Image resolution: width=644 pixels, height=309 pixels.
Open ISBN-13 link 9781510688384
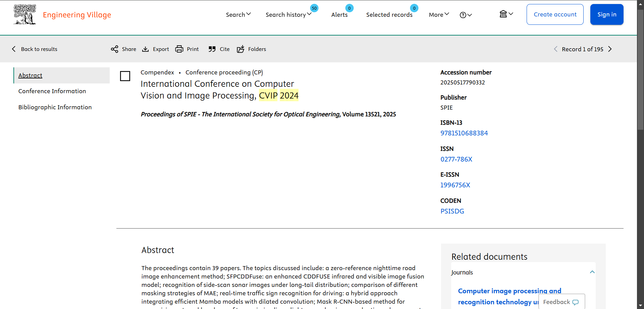pos(464,133)
